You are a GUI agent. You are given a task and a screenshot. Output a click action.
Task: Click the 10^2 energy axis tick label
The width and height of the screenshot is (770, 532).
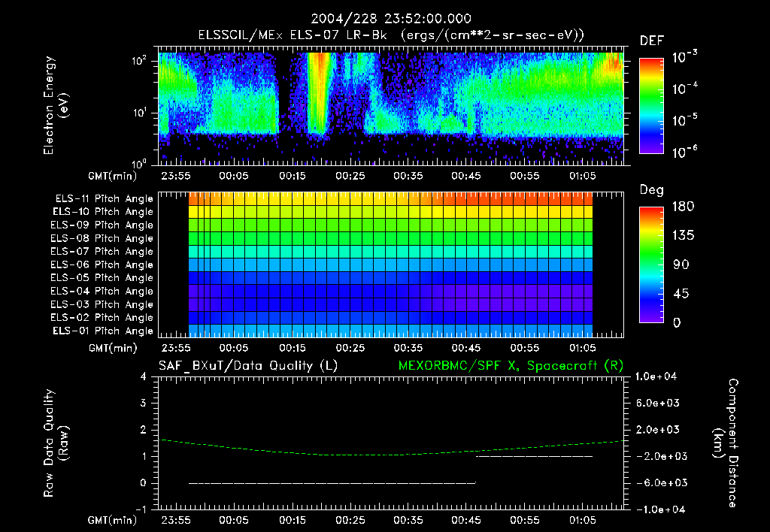click(x=139, y=60)
